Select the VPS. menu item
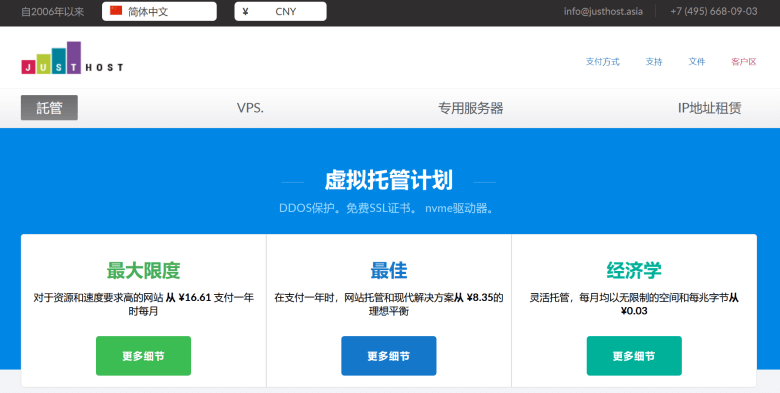This screenshot has height=393, width=780. (x=250, y=108)
